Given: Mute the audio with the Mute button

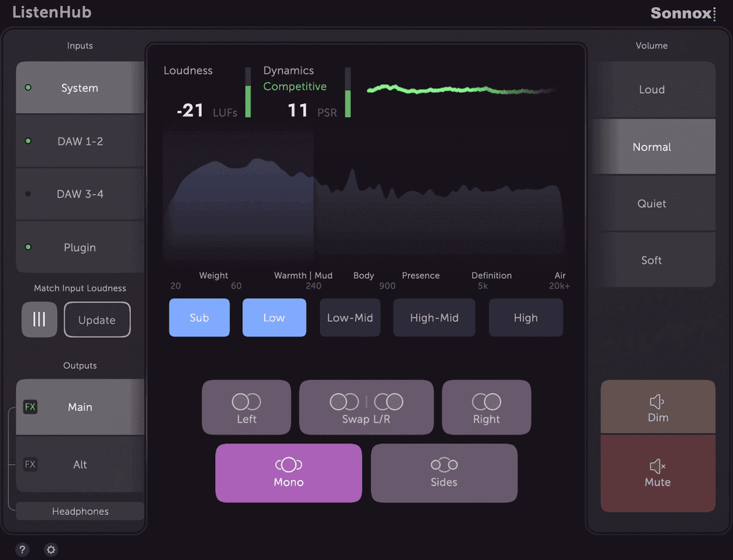Looking at the screenshot, I should coord(657,473).
